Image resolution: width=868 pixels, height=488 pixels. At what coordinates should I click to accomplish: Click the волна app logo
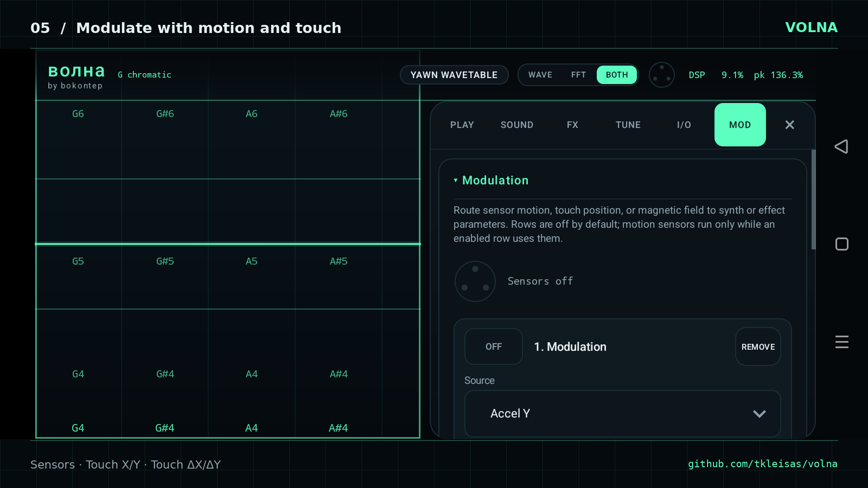pos(76,71)
